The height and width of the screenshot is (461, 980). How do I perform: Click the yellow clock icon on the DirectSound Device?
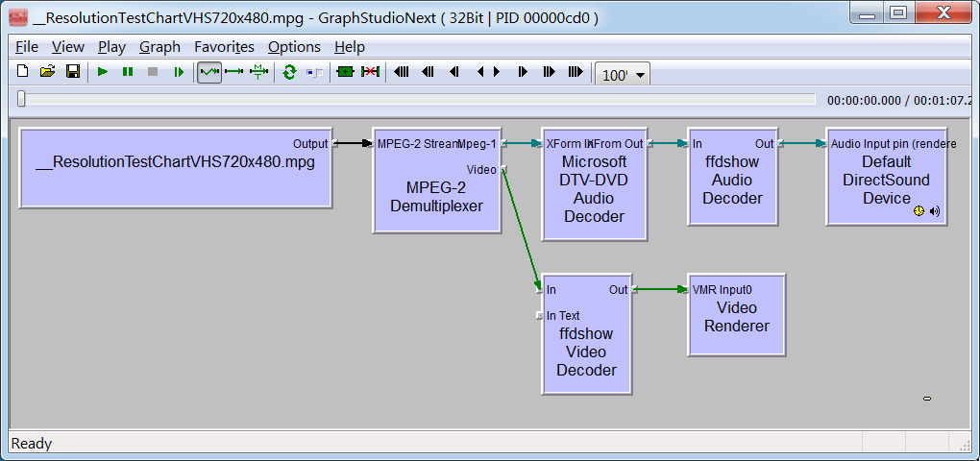pos(919,211)
